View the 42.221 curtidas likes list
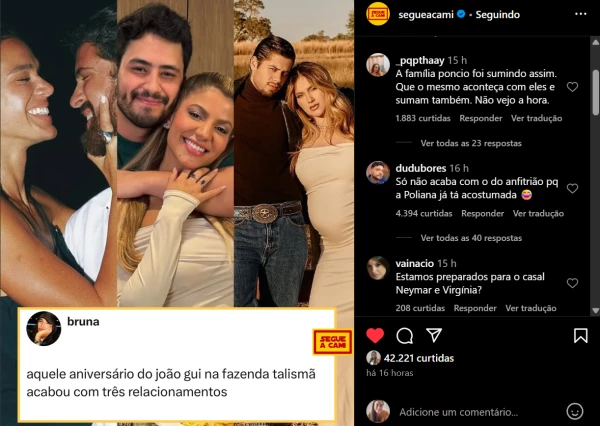The image size is (600, 426). pyautogui.click(x=419, y=358)
